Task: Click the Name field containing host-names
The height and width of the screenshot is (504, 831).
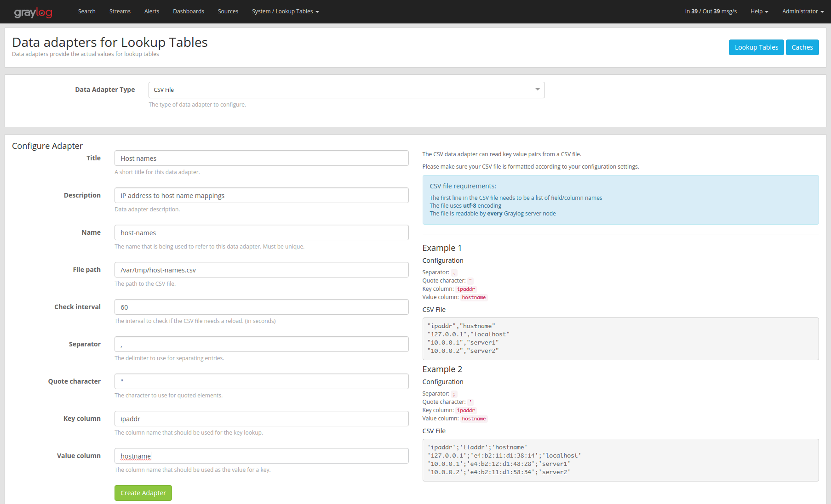Action: tap(261, 233)
